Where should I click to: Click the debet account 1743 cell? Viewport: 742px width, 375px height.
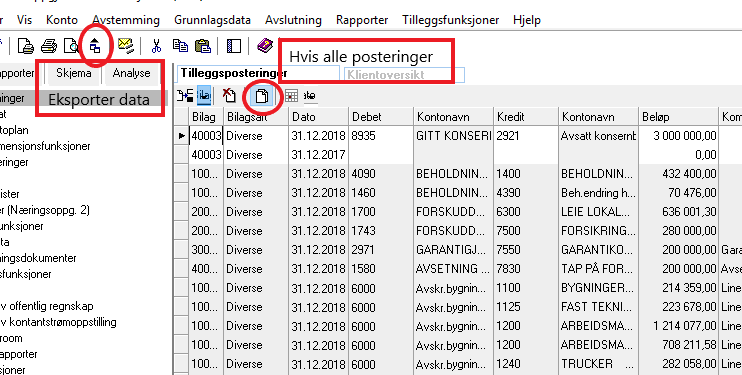tap(381, 231)
